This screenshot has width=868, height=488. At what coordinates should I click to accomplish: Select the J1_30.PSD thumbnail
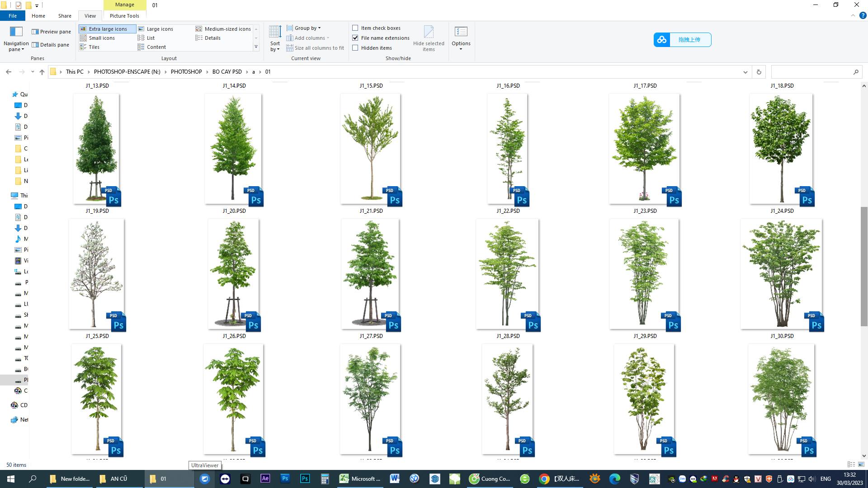point(782,275)
